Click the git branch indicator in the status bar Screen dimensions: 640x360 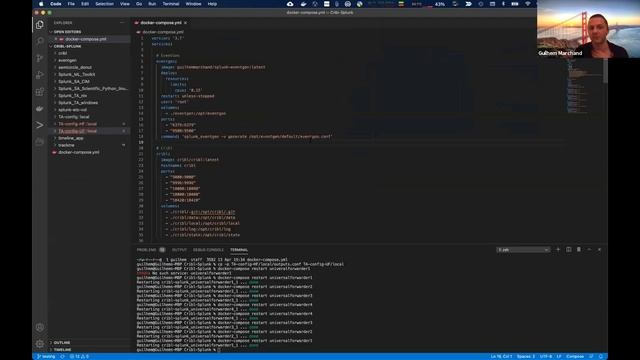46,356
